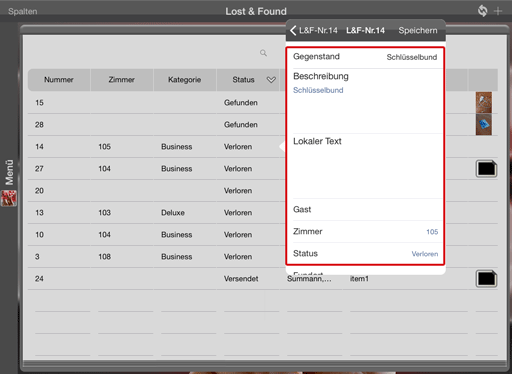The image size is (512, 374).
Task: Select row 24 Versendet
Action: tap(241, 279)
